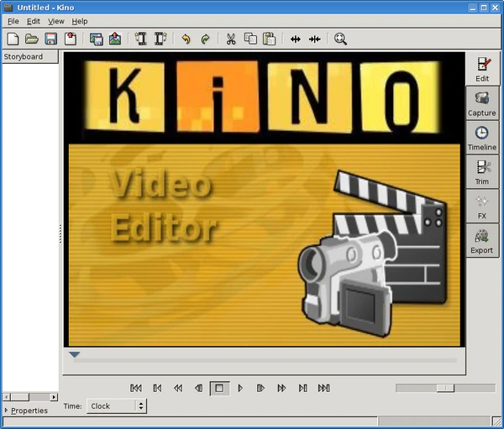Viewport: 504px width, 429px height.
Task: Open the FX effects panel
Action: click(482, 206)
